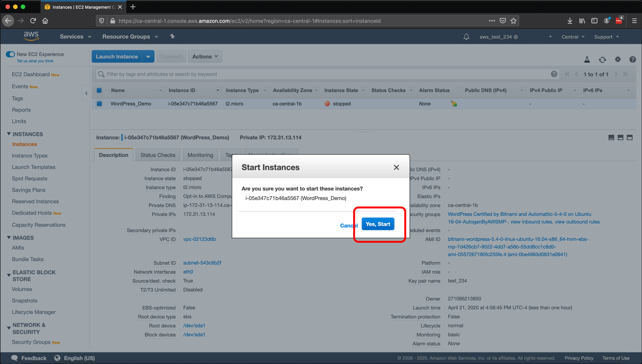Select WordPress_Demo instance checkbox

99,103
